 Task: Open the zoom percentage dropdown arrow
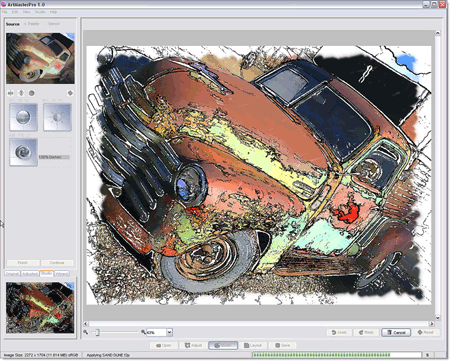169,332
